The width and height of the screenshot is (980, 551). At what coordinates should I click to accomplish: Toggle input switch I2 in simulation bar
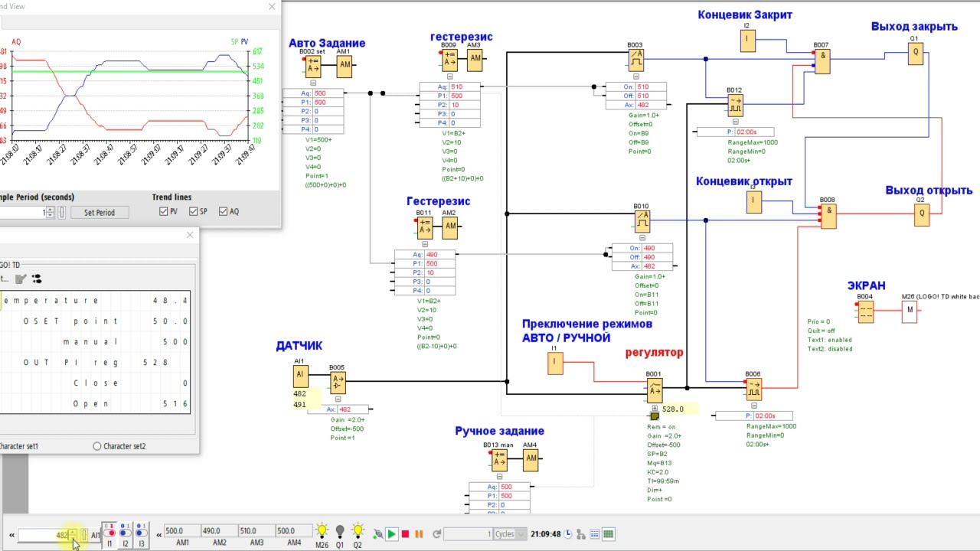tap(126, 533)
